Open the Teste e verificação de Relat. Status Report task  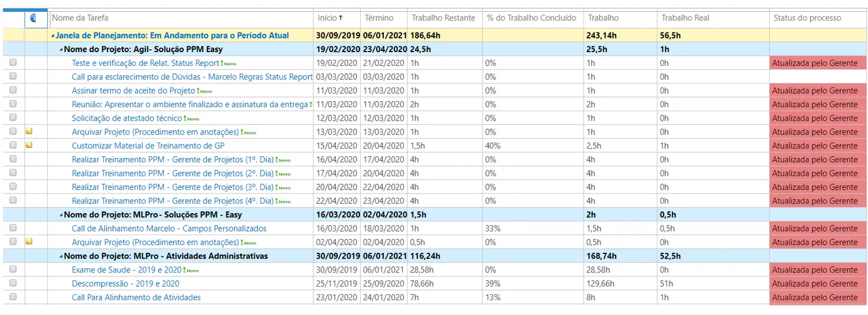pyautogui.click(x=145, y=63)
